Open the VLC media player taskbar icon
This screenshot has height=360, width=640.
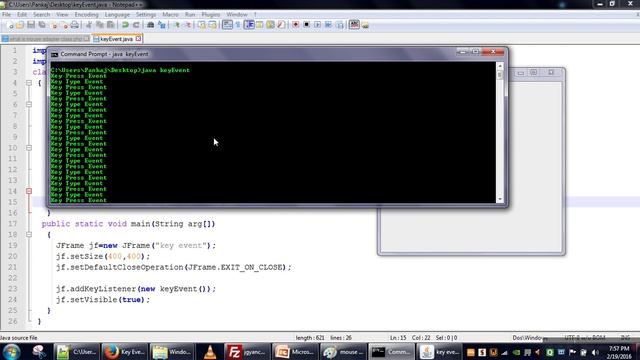coord(210,352)
